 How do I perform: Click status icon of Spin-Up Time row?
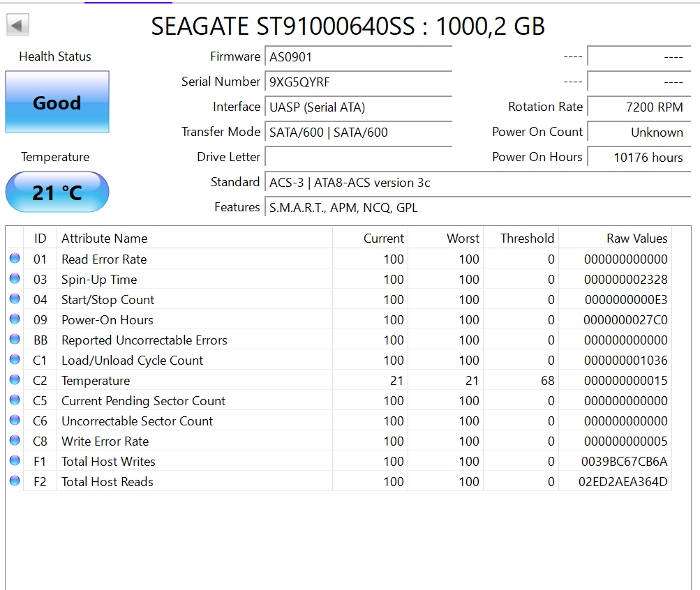[x=15, y=279]
